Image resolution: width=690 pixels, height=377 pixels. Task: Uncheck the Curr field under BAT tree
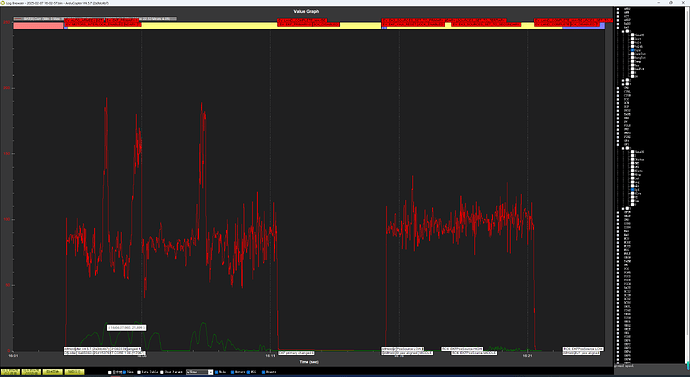pyautogui.click(x=632, y=50)
